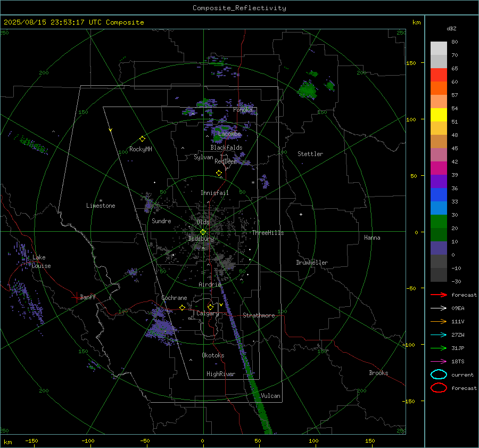Image resolution: width=479 pixels, height=448 pixels.
Task: Pick the light gray 80–70 dBZ swatch
Action: 439,48
